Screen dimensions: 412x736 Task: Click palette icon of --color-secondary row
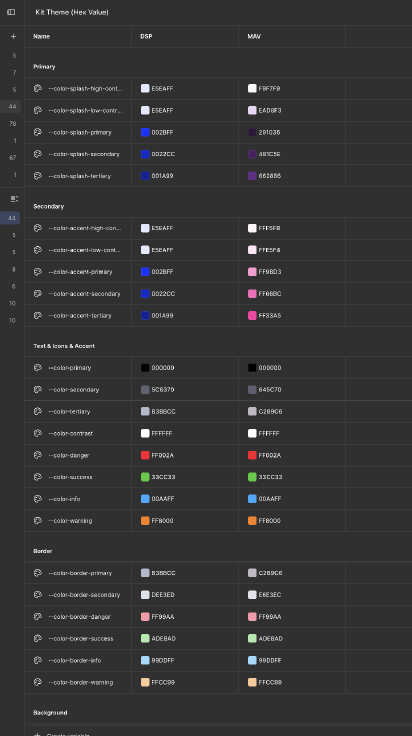point(38,390)
